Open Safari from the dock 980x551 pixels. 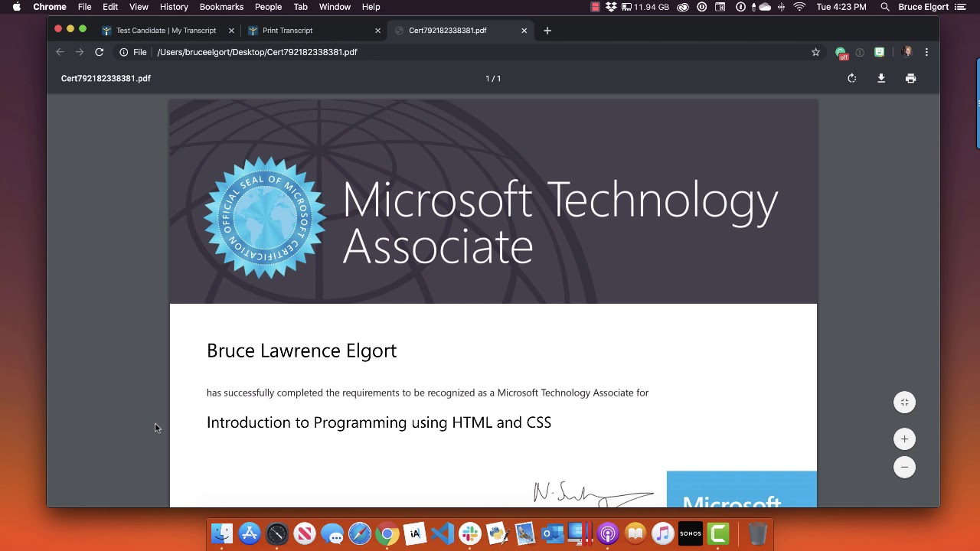(x=360, y=533)
